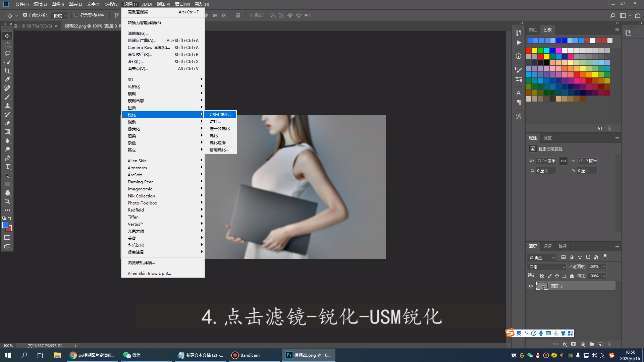Select the Spot Healing Brush tool
Image resolution: width=644 pixels, height=362 pixels.
[x=7, y=88]
